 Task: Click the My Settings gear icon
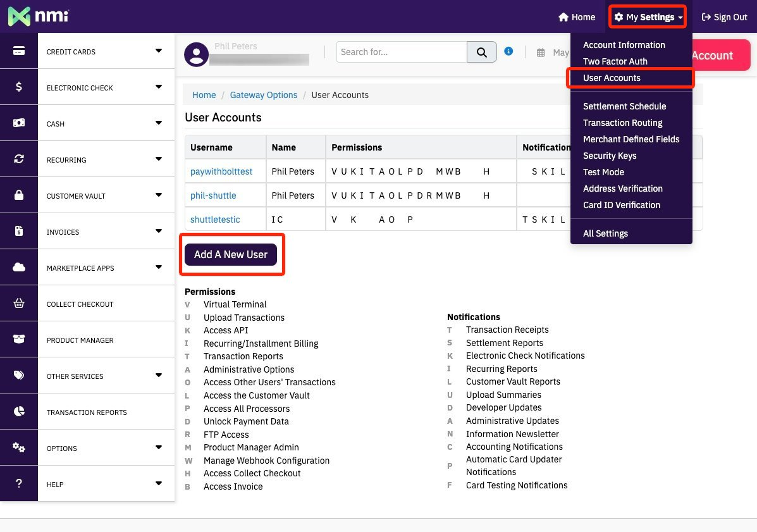(619, 17)
